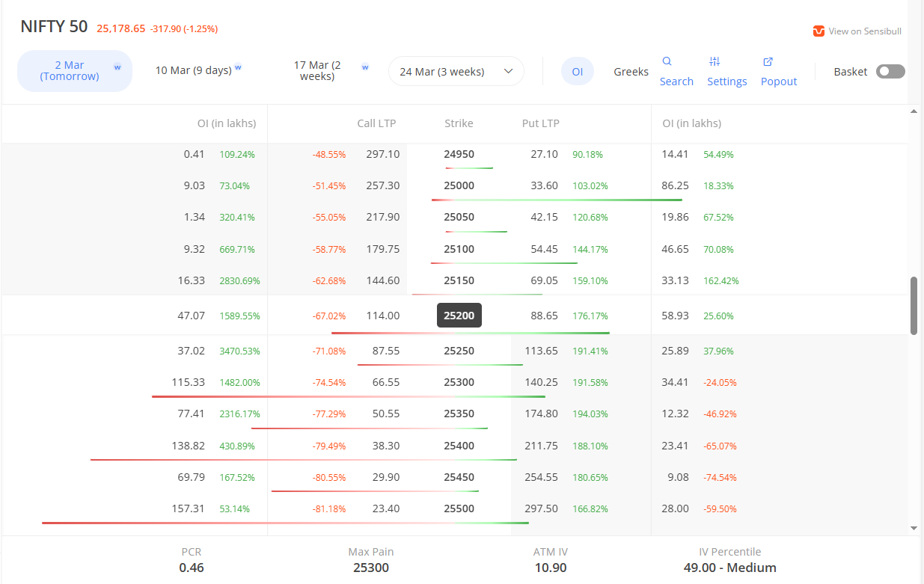Open View on Sensibull link
The image size is (924, 584).
coord(864,31)
